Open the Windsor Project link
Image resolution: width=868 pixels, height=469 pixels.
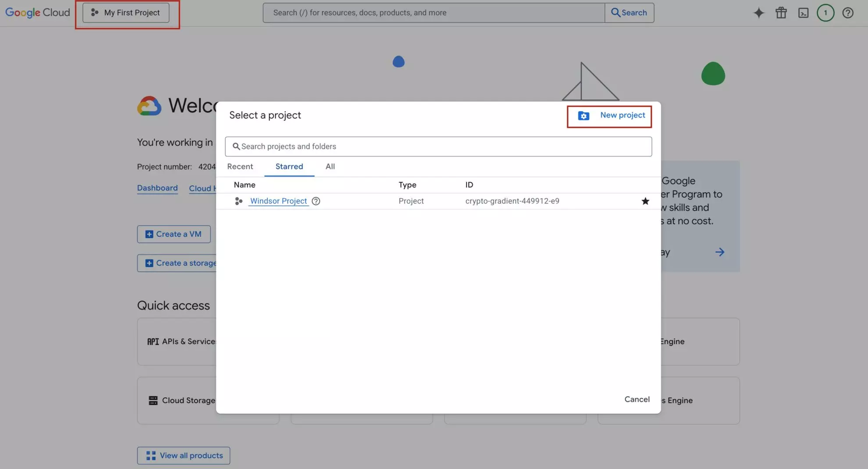point(278,201)
